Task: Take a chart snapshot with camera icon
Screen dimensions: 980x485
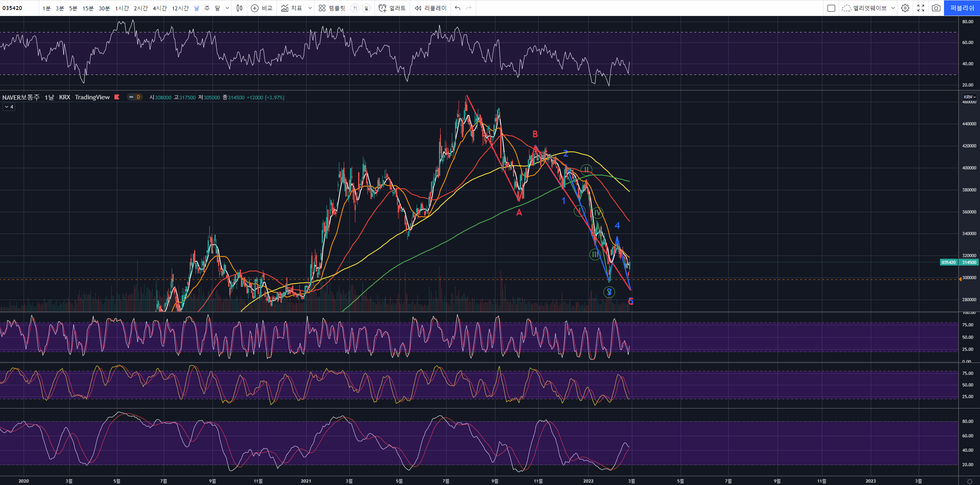Action: (x=936, y=8)
